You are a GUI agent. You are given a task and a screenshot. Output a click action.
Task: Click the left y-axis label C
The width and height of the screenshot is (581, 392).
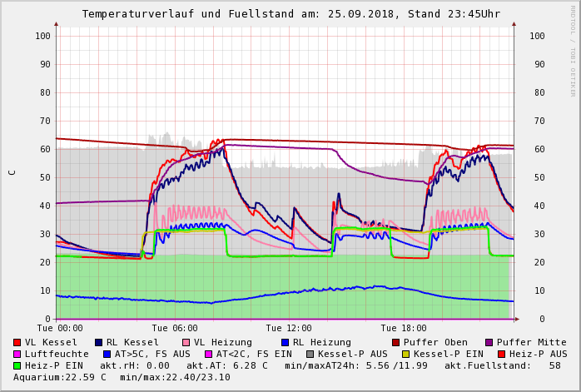tap(12, 172)
